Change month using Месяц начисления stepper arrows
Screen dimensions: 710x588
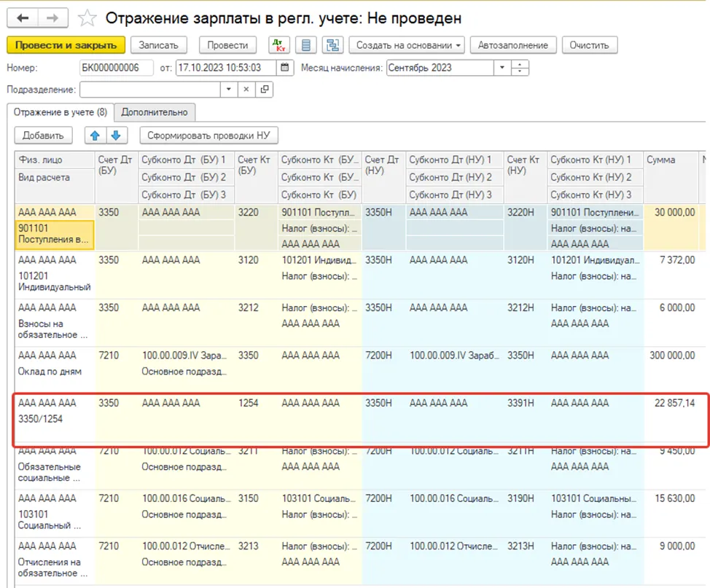click(520, 68)
